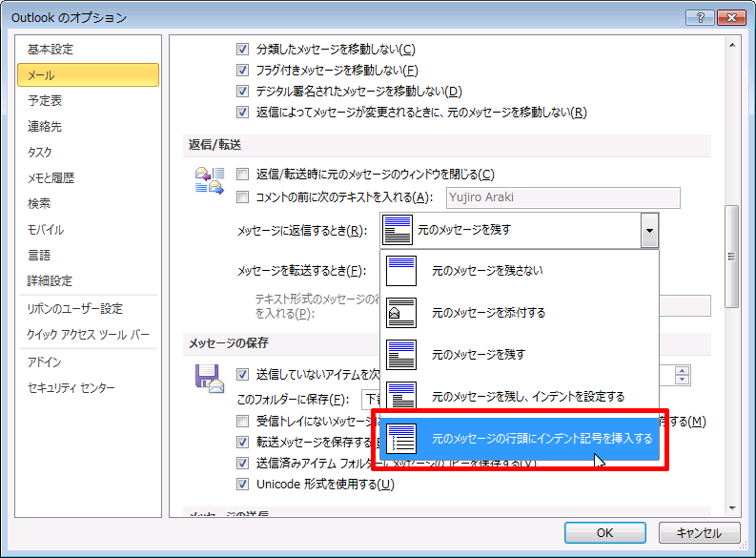
Task: Confirm settings with OK button
Action: tap(605, 533)
